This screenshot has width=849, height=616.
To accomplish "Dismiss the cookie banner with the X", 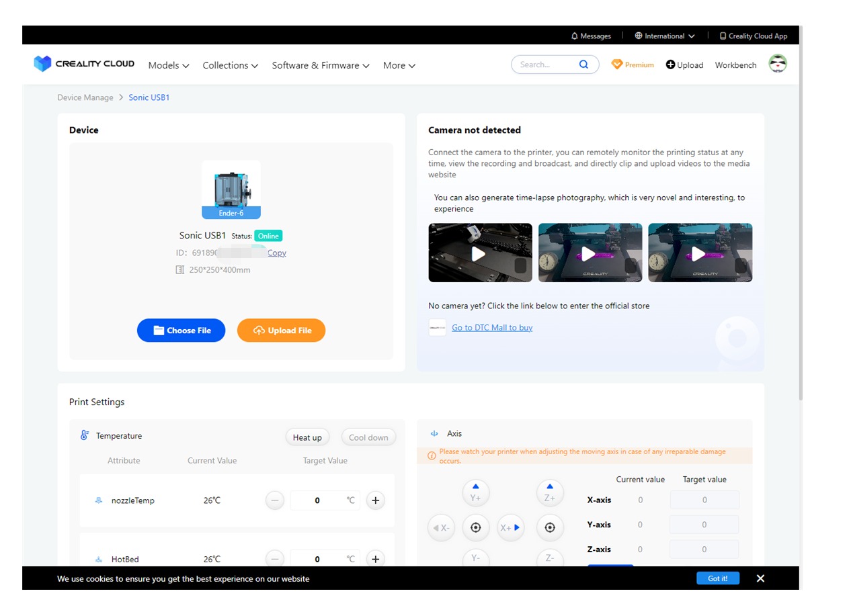I will pyautogui.click(x=760, y=578).
